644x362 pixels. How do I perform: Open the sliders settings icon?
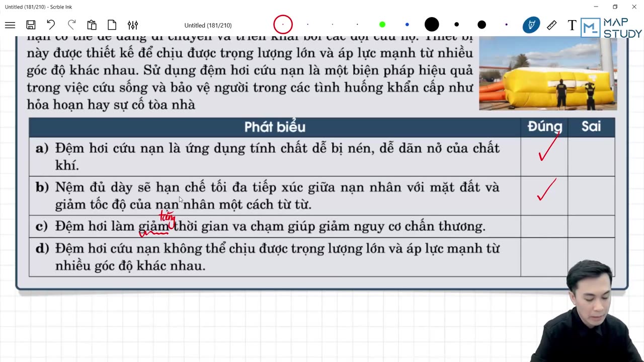coord(133,25)
